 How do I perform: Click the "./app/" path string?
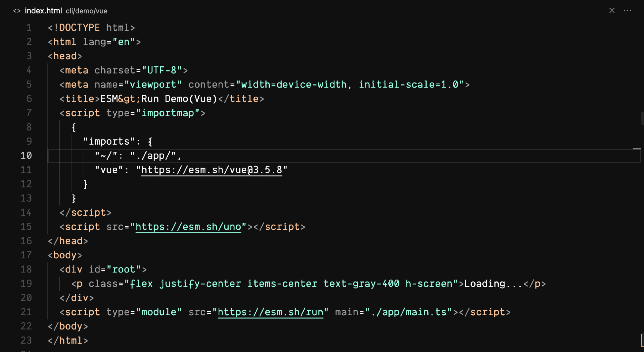point(153,156)
